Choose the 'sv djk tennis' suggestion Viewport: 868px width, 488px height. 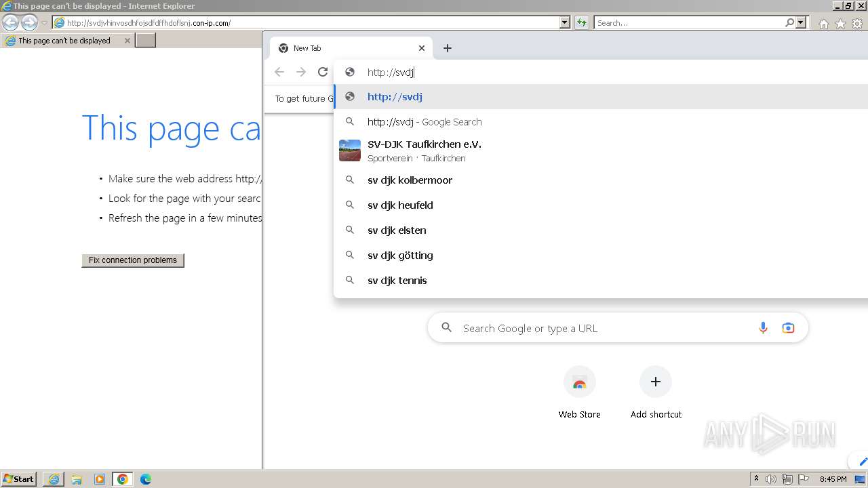click(x=601, y=281)
